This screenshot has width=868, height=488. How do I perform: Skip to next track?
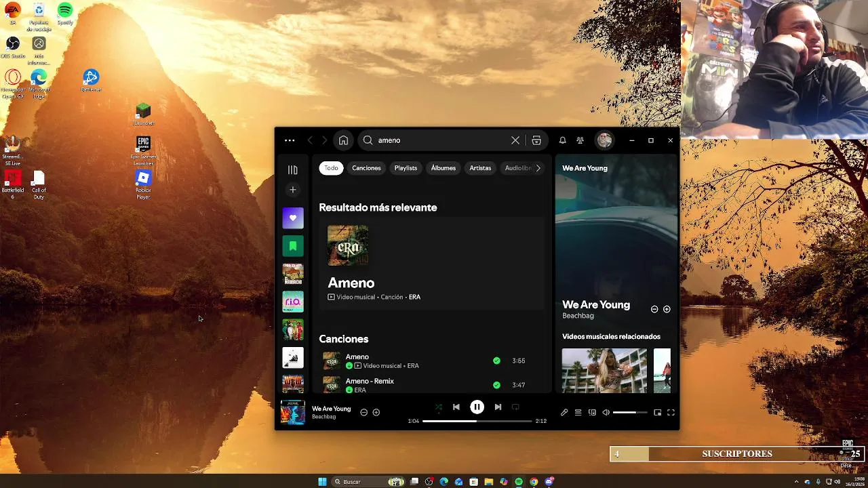click(498, 407)
